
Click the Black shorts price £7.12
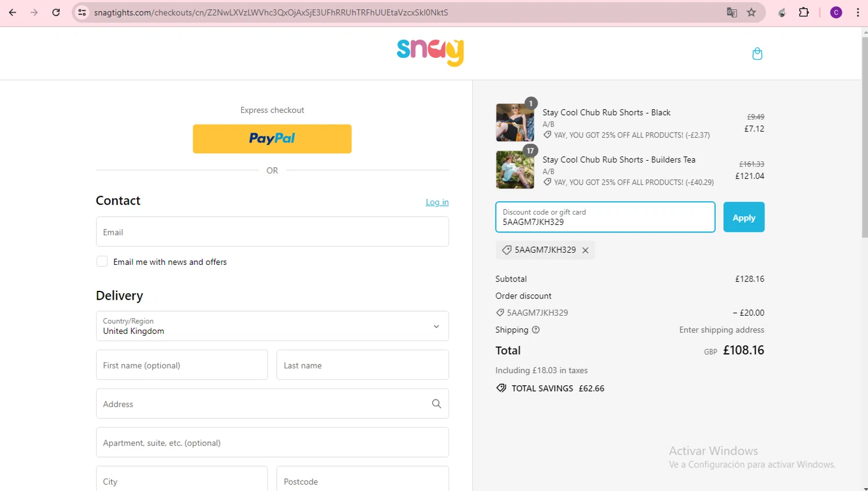coord(754,128)
